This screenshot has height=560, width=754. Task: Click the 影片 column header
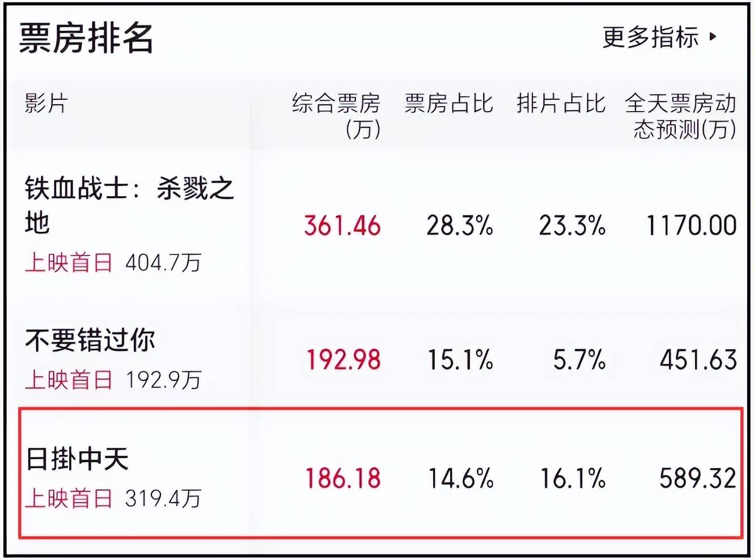point(46,104)
